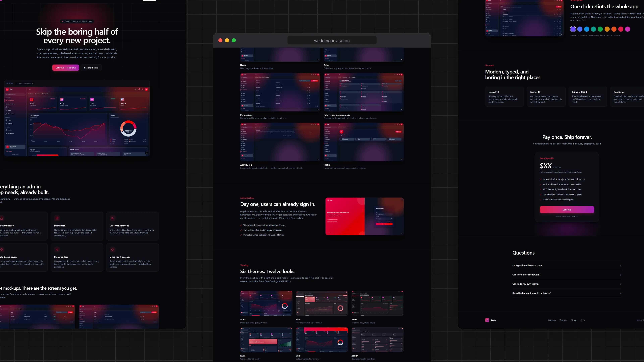Click the Dashboard feature card icon
644x362 pixels.
click(57, 218)
